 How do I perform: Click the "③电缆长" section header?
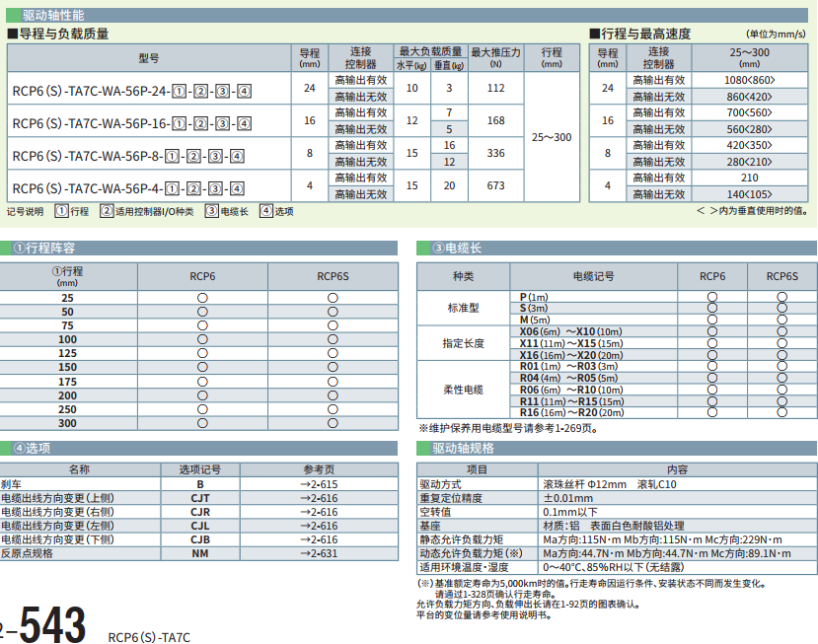457,248
